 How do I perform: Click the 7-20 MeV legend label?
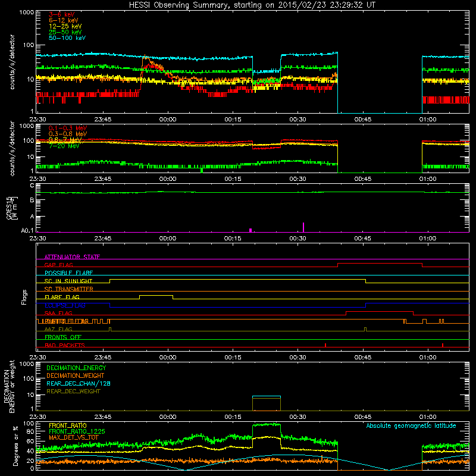point(64,146)
